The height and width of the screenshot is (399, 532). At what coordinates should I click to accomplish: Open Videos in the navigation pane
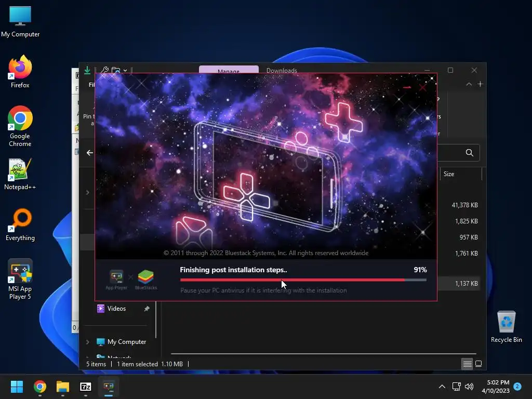(x=116, y=309)
